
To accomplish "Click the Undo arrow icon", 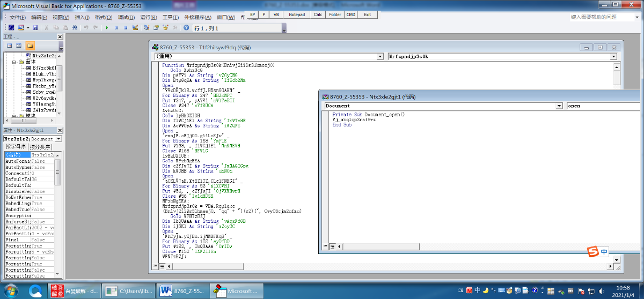I will (x=87, y=27).
